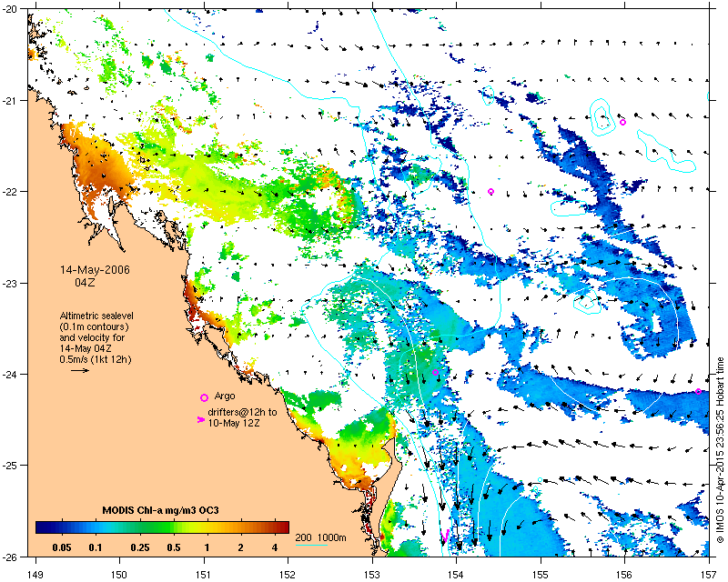Click the 151 longitude axis label
Screen dimensions: 728x582
(204, 575)
